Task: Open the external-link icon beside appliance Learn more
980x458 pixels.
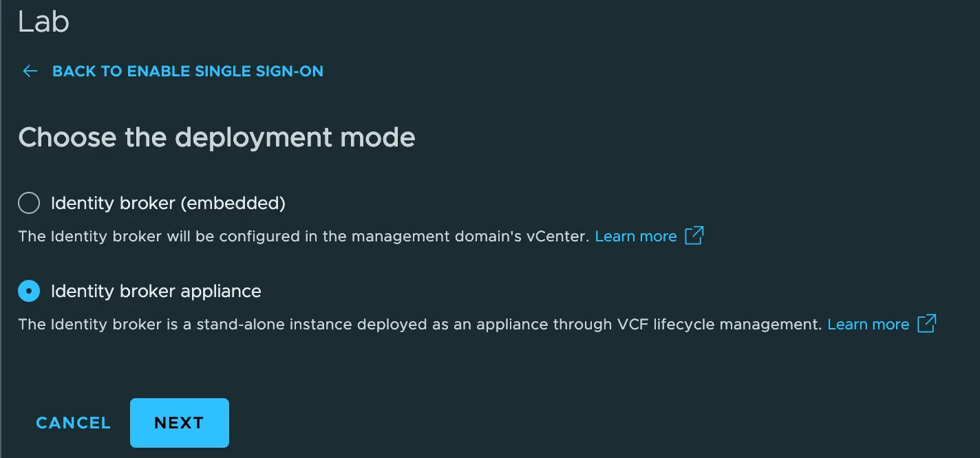Action: [x=928, y=324]
